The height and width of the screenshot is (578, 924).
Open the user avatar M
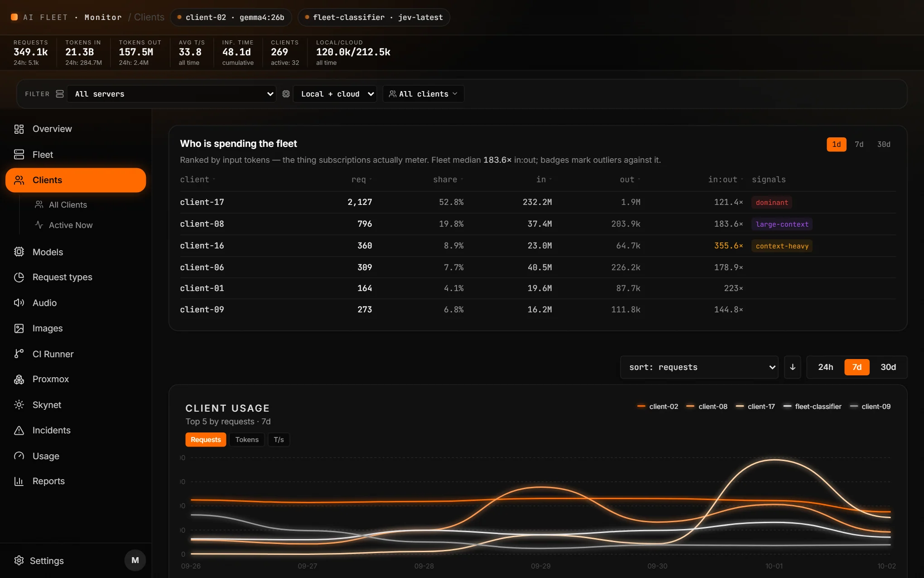pos(135,560)
